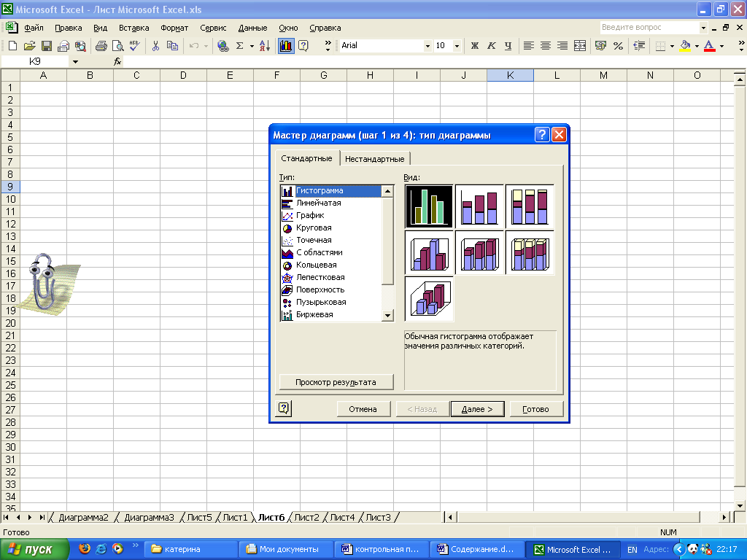Screen dimensions: 747x560
Task: Center text alignment icon
Action: [546, 46]
